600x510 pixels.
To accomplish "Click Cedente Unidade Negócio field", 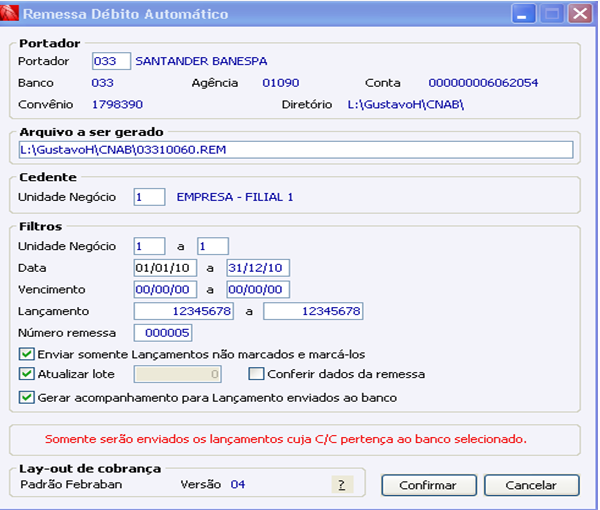I will click(150, 197).
